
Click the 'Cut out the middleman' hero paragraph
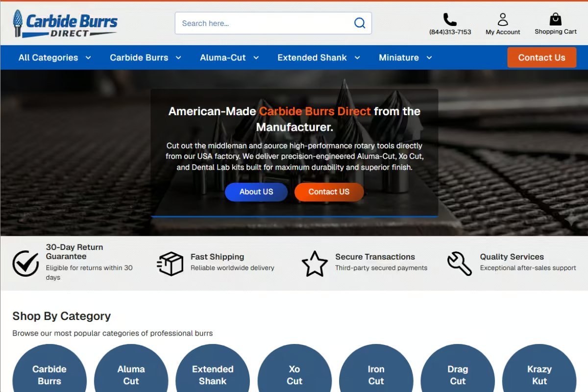(x=294, y=156)
